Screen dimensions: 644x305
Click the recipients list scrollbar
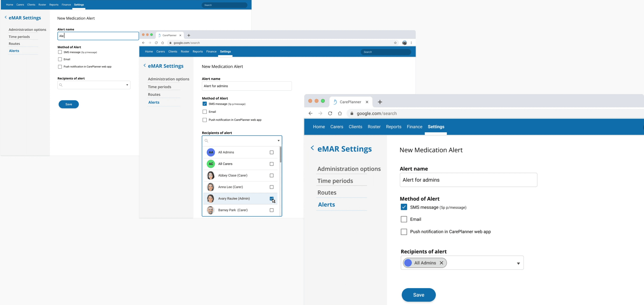281,155
